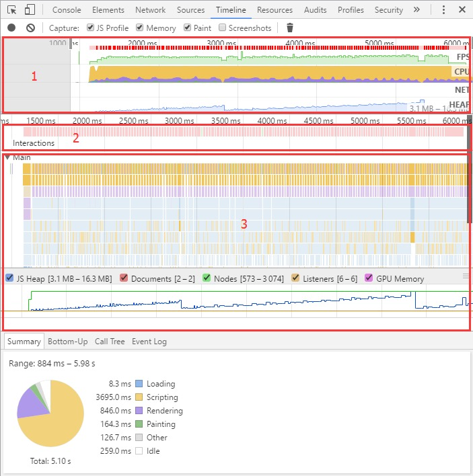The image size is (473, 476).
Task: Toggle the Paint capture checkbox
Action: click(187, 28)
